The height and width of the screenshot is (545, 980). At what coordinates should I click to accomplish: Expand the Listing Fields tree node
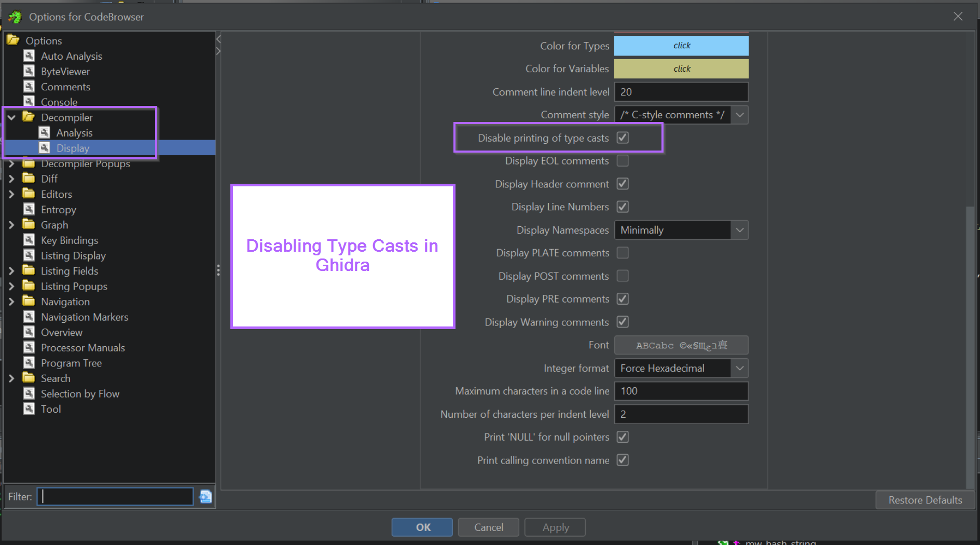tap(11, 271)
